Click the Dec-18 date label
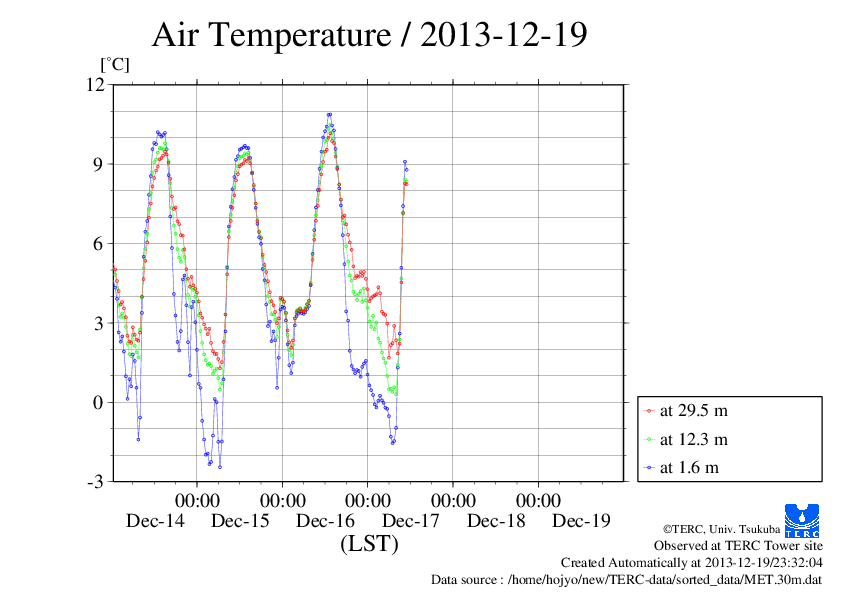 496,520
